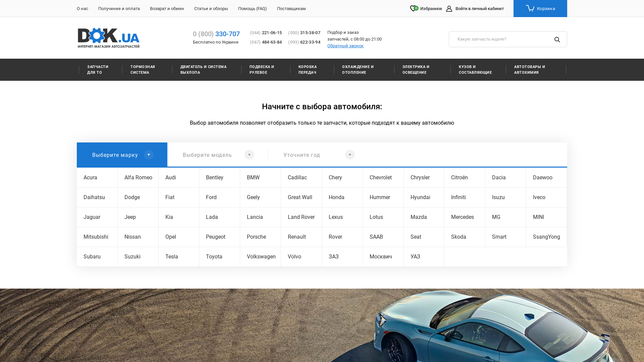Select the Renault brand
Viewport: 644px width, 362px height.
(301, 237)
